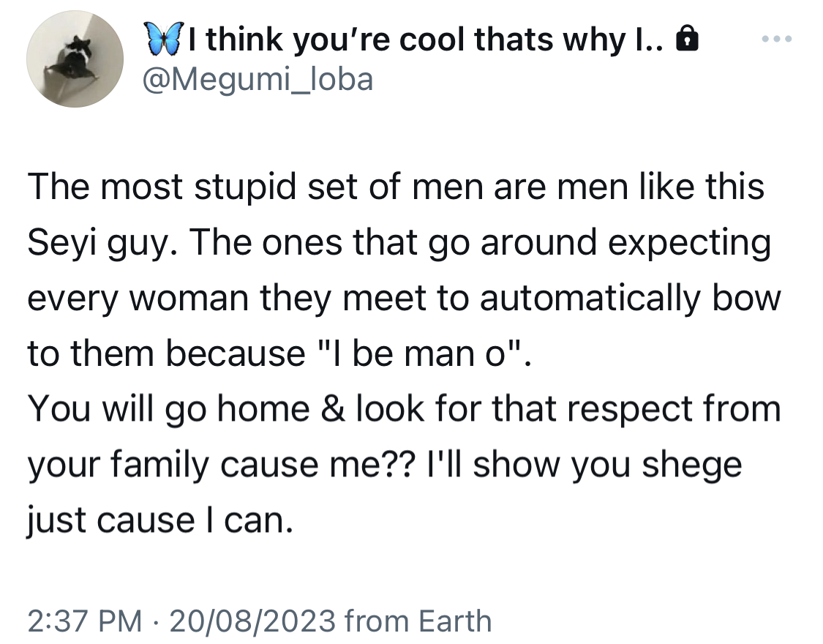Click the "from Earth" location text
This screenshot has width=823, height=644.
tap(418, 621)
